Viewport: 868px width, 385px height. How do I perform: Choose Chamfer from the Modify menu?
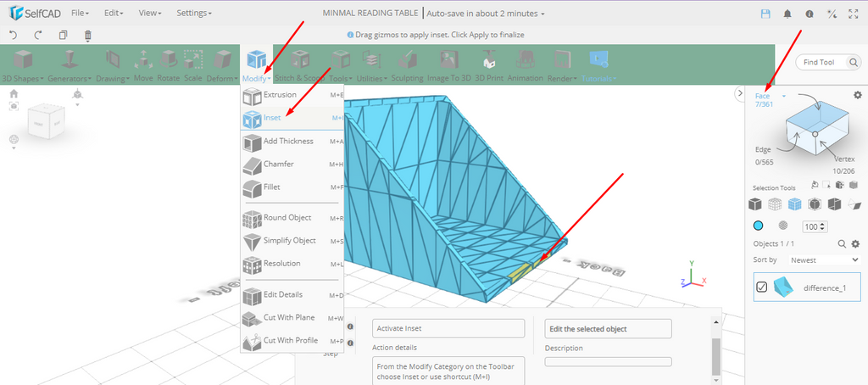(278, 164)
